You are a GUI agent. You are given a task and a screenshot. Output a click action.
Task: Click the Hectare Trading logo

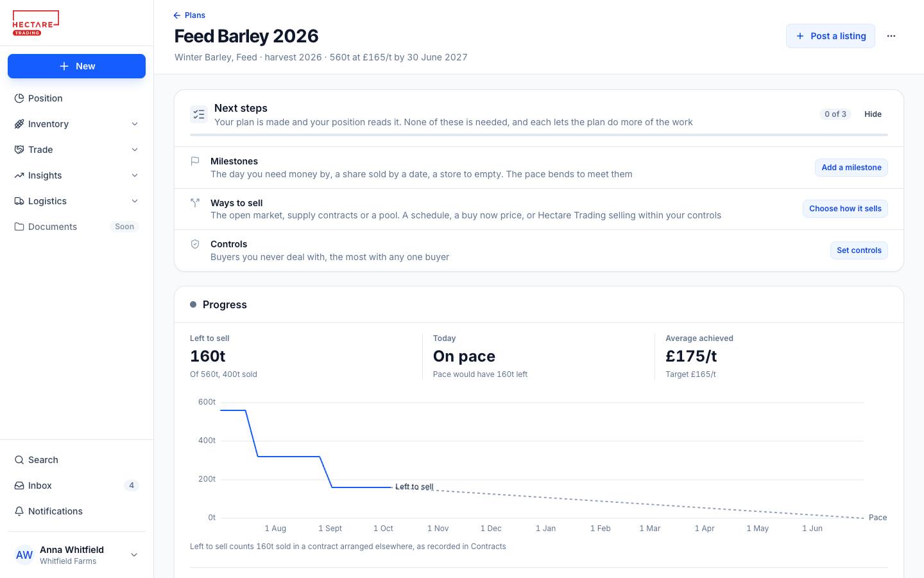36,23
